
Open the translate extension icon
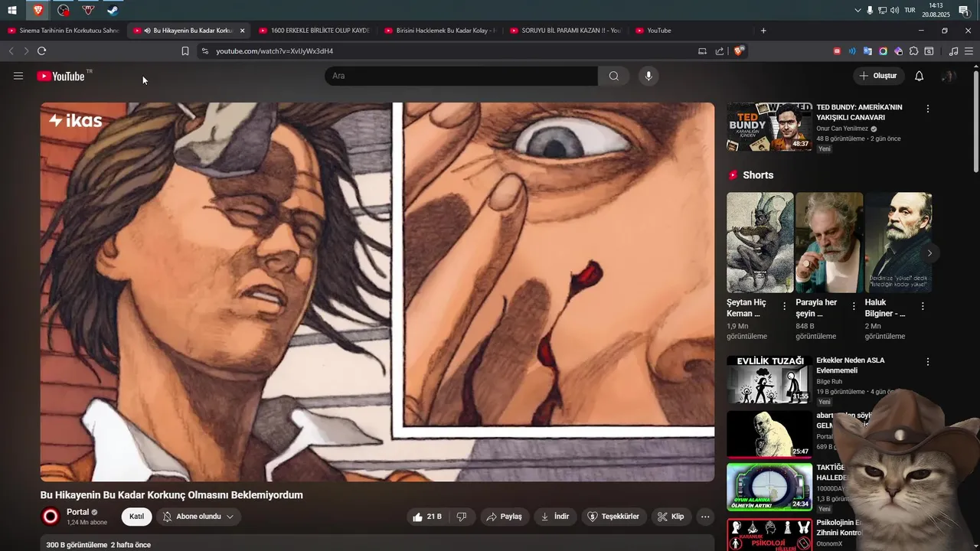point(867,51)
